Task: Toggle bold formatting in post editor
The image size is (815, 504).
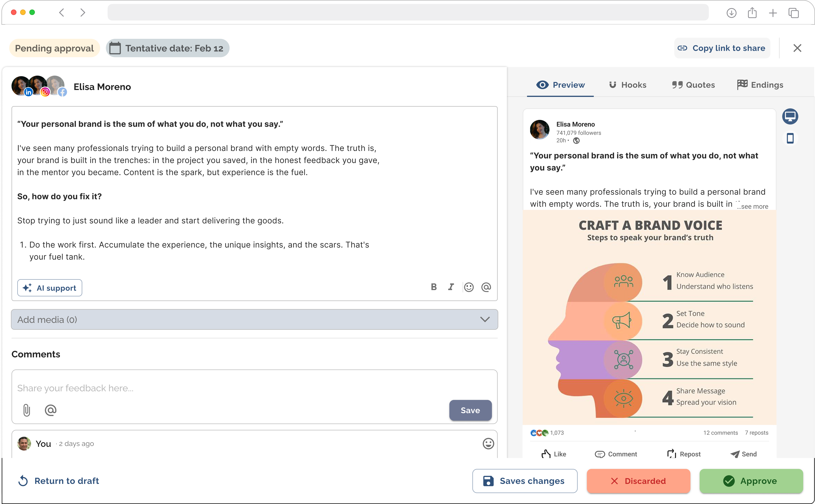Action: point(434,287)
